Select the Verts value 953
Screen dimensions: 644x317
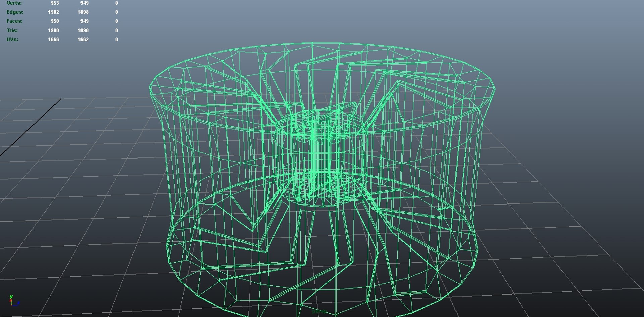(x=55, y=3)
